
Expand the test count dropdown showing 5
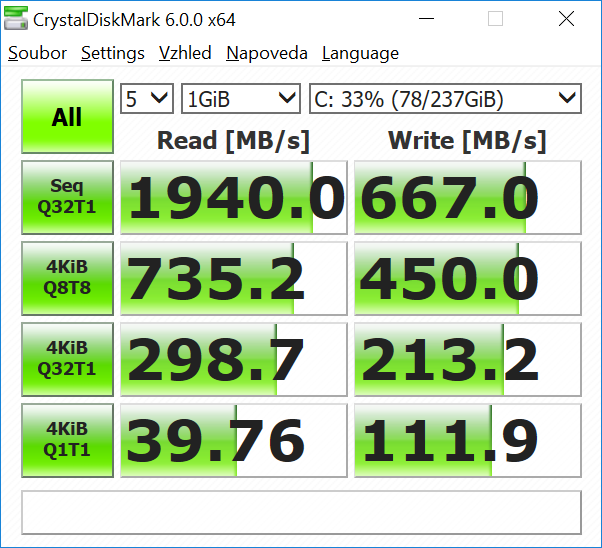pos(146,98)
